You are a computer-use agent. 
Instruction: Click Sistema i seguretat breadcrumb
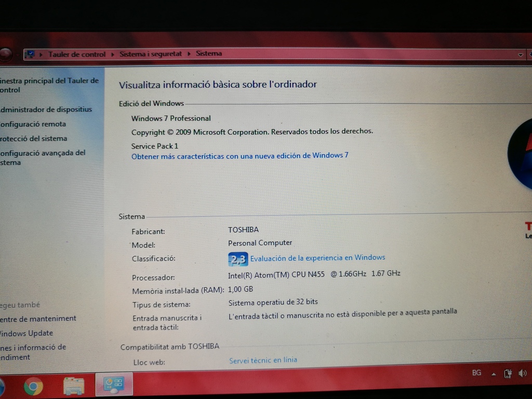(x=151, y=54)
